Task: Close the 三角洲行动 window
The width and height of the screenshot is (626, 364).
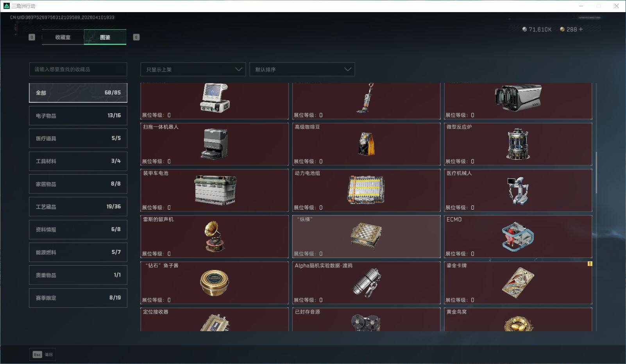Action: pos(617,6)
